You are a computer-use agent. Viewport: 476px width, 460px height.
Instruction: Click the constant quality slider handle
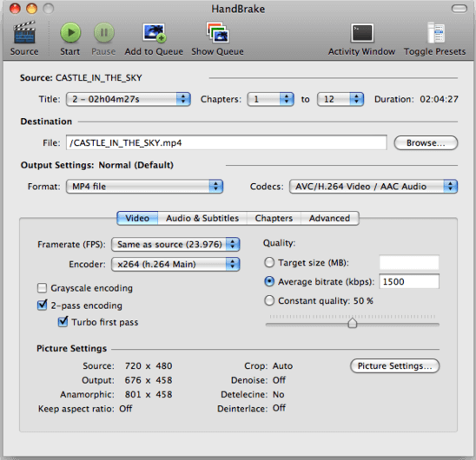pyautogui.click(x=352, y=323)
